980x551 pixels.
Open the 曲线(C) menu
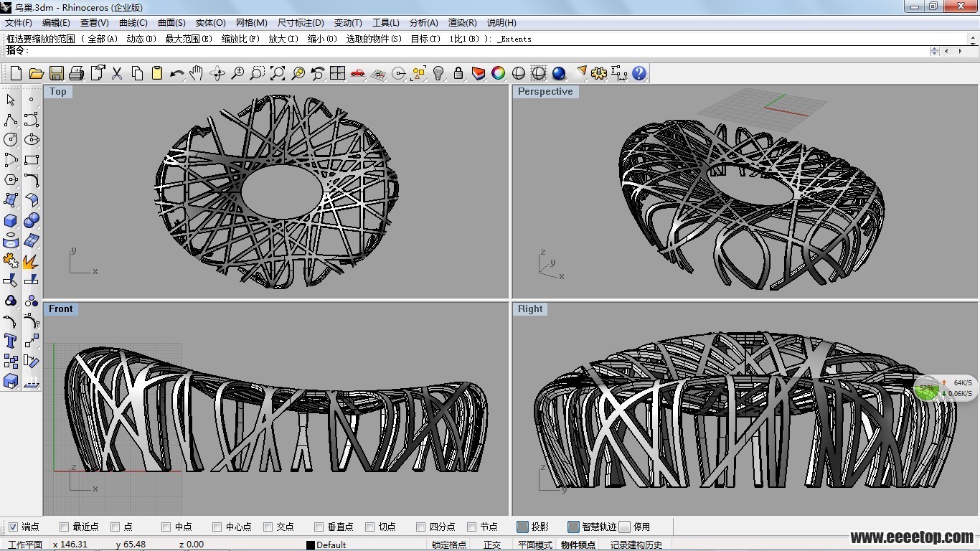tap(133, 23)
